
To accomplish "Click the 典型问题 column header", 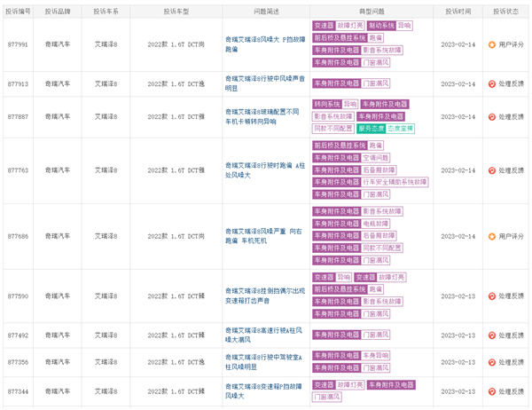I will coord(372,12).
